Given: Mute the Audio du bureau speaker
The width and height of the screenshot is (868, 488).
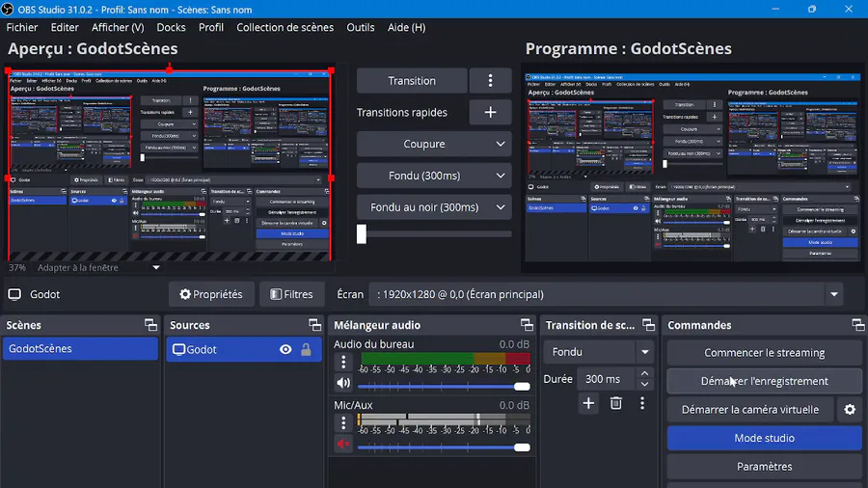Looking at the screenshot, I should (x=343, y=383).
